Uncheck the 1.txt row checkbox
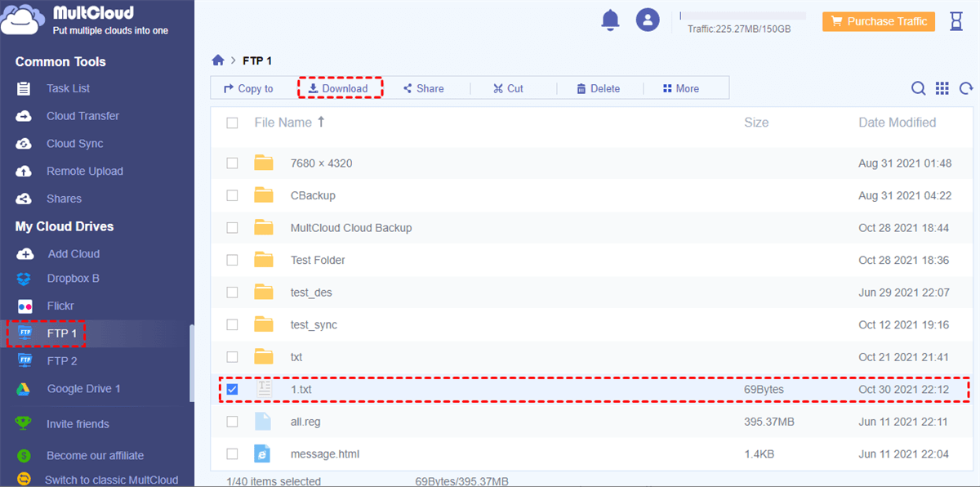 pos(232,390)
